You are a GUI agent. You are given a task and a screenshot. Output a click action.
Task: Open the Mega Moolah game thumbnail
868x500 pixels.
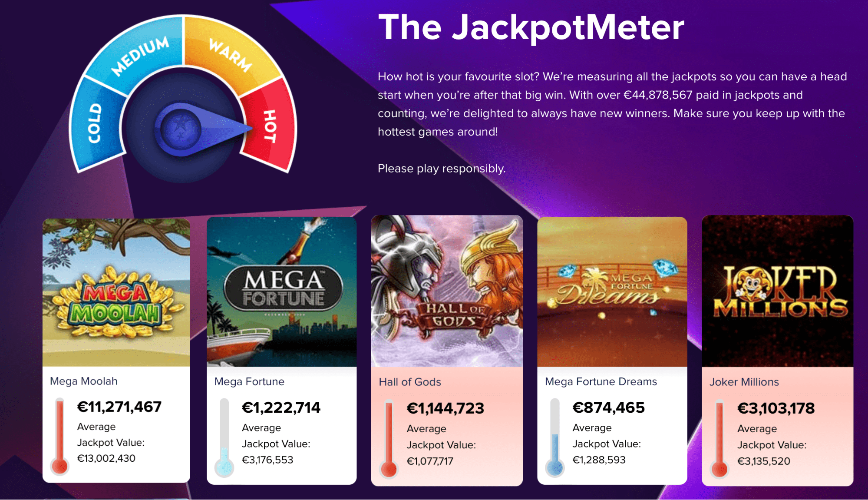(x=116, y=292)
